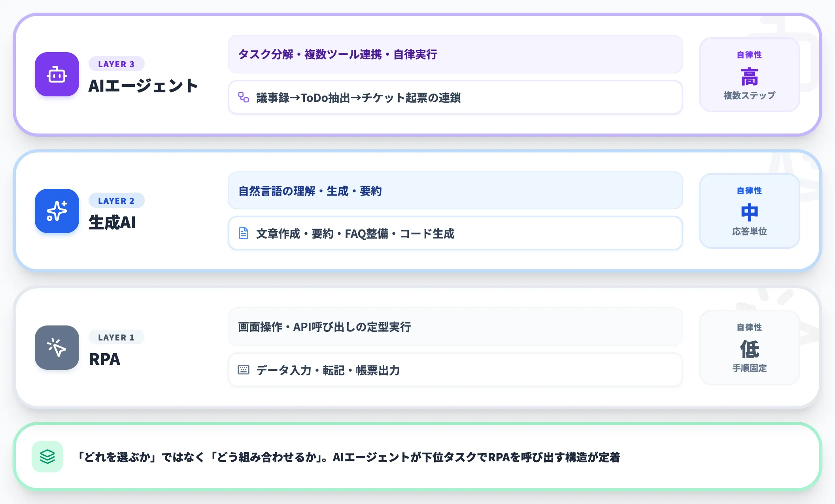Click the AIエージェント heading
The width and height of the screenshot is (835, 504).
coord(143,86)
